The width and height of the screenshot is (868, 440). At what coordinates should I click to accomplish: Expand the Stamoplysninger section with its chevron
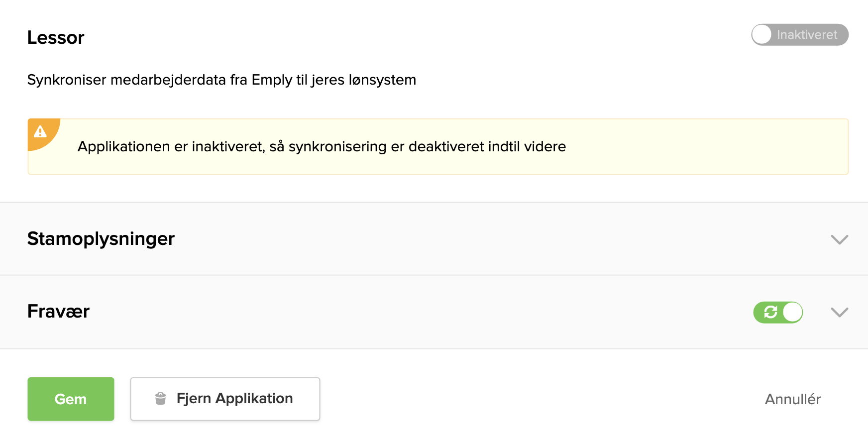pyautogui.click(x=839, y=239)
